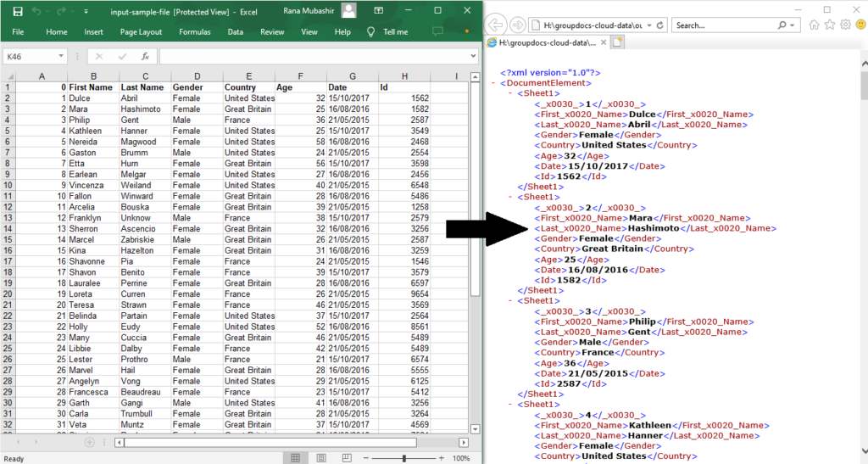Open the File tab
868x464 pixels.
tap(18, 32)
